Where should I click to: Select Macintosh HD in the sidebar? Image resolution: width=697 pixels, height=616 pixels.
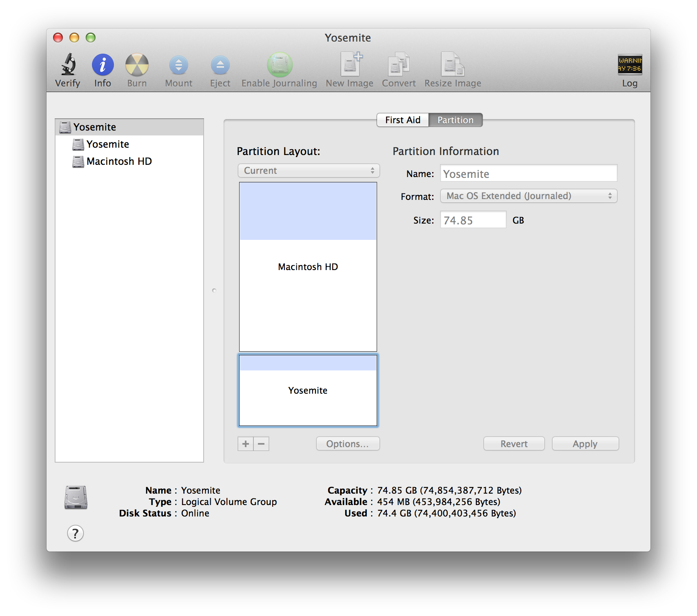(129, 161)
